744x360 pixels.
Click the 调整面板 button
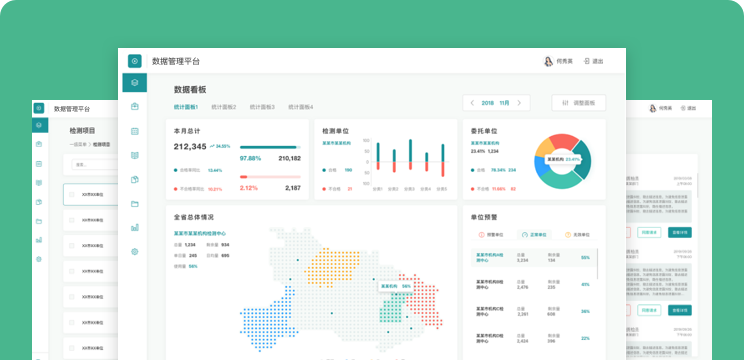point(578,103)
